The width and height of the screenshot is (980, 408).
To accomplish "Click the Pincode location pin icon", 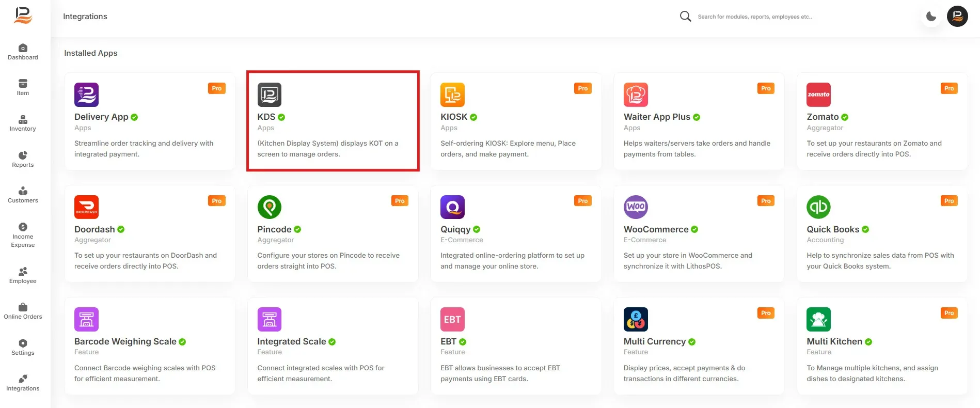I will (270, 207).
